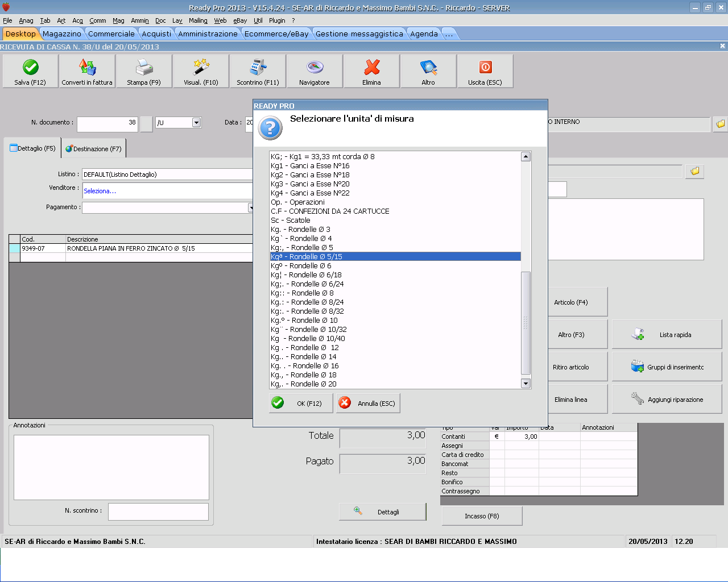
Task: Click the Ritiro articolo button
Action: point(571,367)
